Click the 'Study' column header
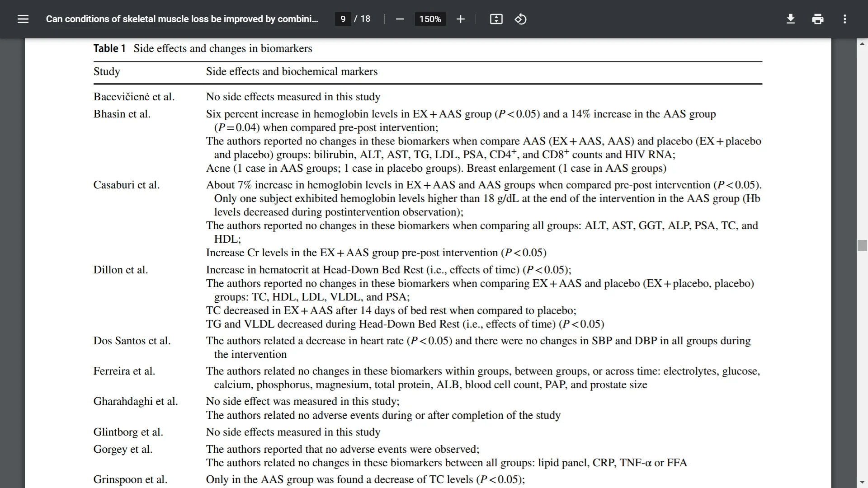This screenshot has width=868, height=488. point(107,71)
